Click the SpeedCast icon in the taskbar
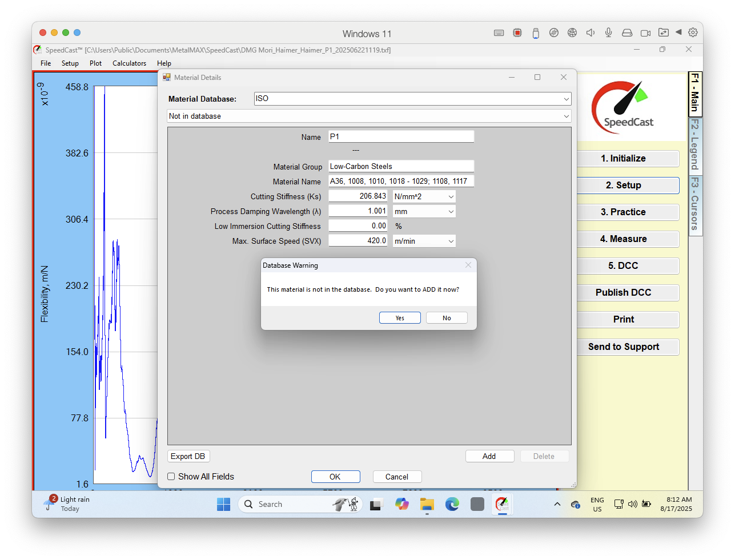This screenshot has height=560, width=735. (502, 504)
